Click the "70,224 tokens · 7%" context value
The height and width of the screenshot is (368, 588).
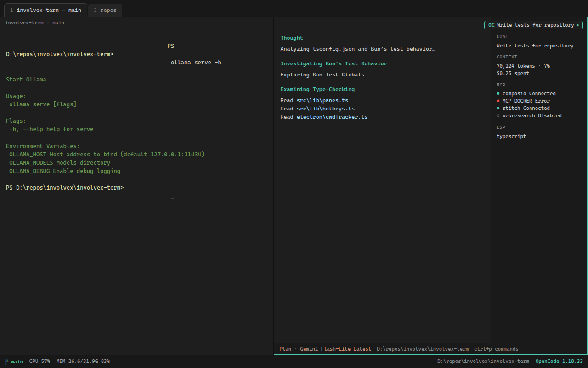pos(523,66)
